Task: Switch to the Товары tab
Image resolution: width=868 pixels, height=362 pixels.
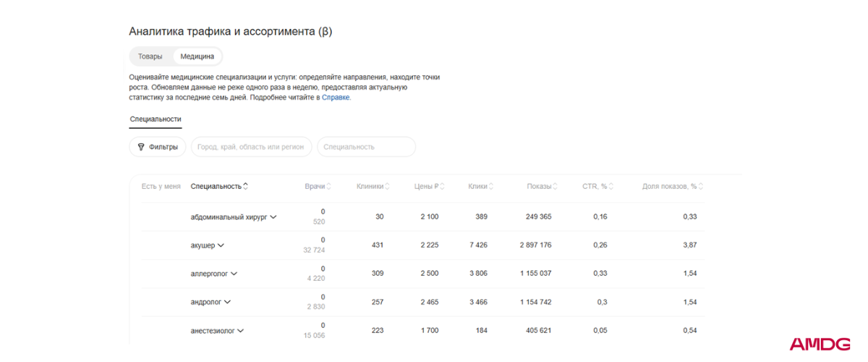Action: click(150, 56)
